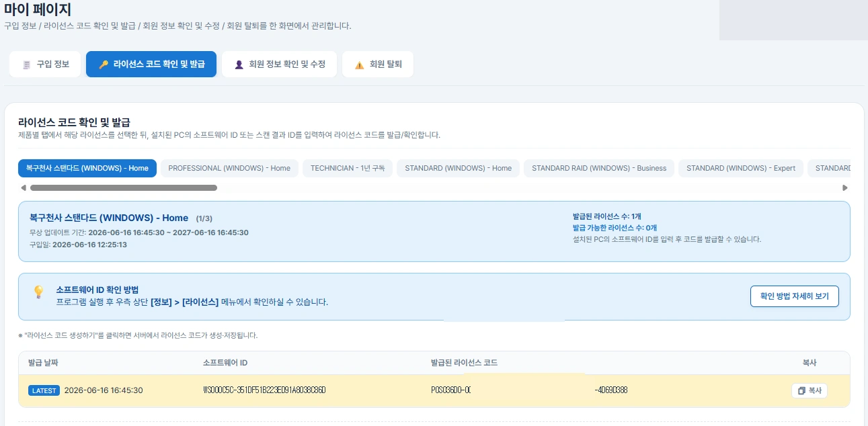Select 복구천사 스탠다드 (WINDOWS) - Home product tab
The height and width of the screenshot is (426, 868).
pos(87,168)
